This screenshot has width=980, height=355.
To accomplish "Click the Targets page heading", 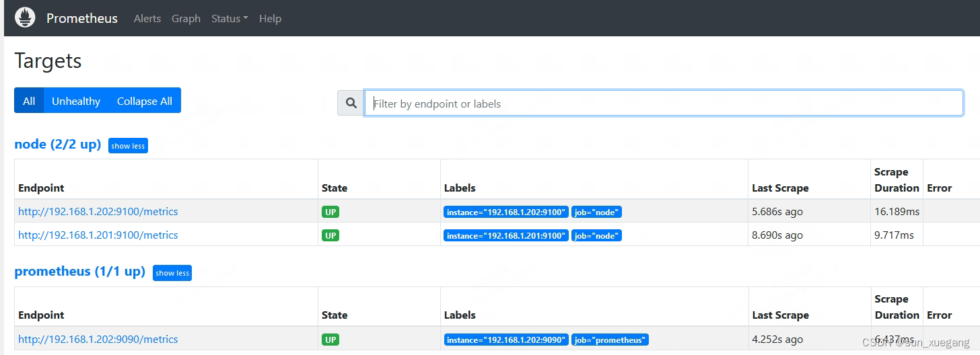I will (x=48, y=61).
